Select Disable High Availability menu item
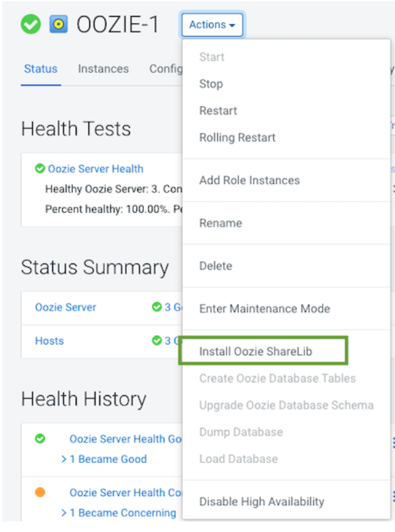The width and height of the screenshot is (395, 532). 262,502
